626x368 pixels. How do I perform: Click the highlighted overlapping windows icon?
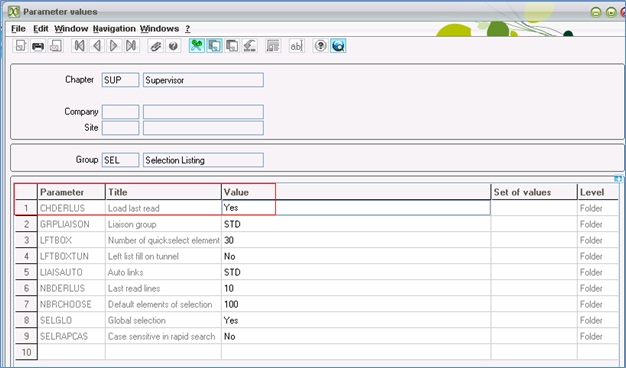click(214, 46)
